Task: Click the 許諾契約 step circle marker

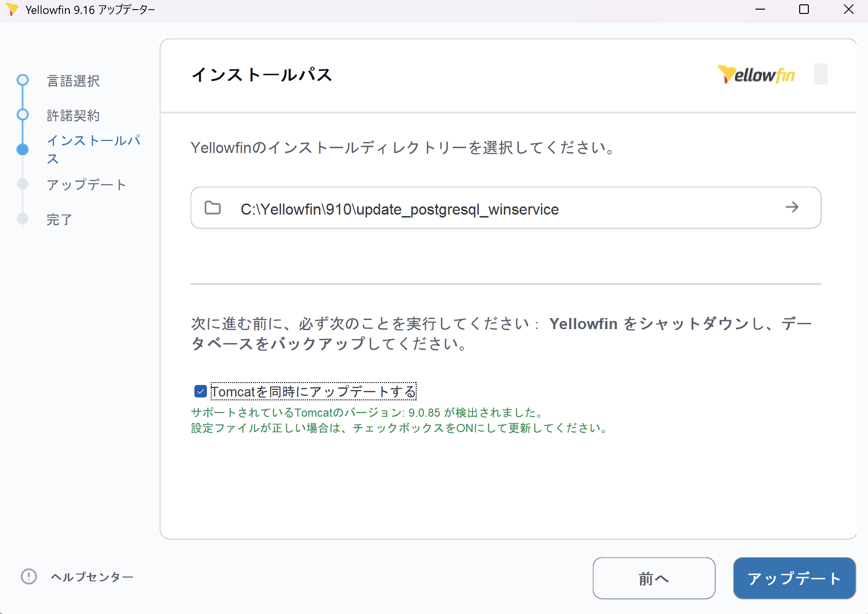Action: pos(23,115)
